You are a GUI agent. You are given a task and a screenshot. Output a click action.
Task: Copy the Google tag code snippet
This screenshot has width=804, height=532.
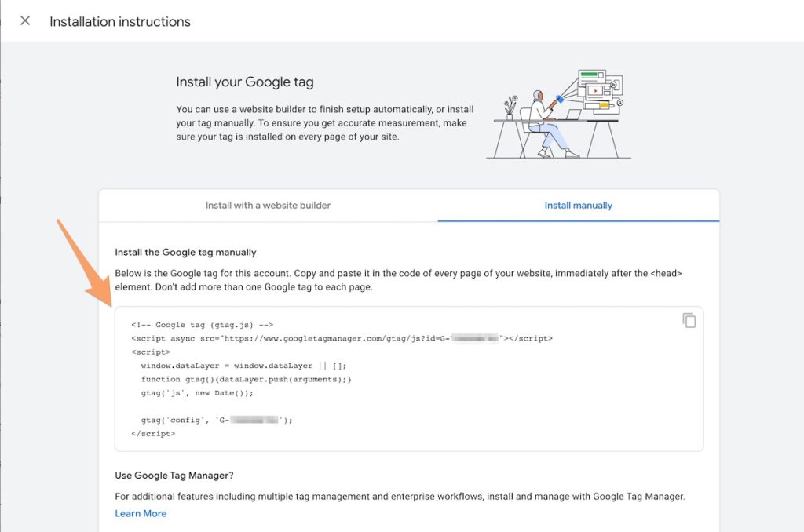(x=689, y=320)
